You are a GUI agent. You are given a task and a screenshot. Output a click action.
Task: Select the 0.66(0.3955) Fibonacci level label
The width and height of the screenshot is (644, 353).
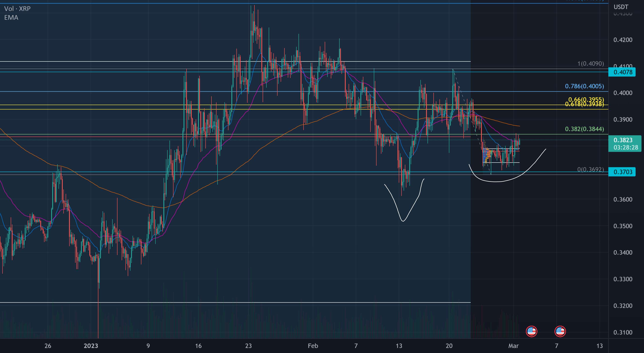coord(586,99)
